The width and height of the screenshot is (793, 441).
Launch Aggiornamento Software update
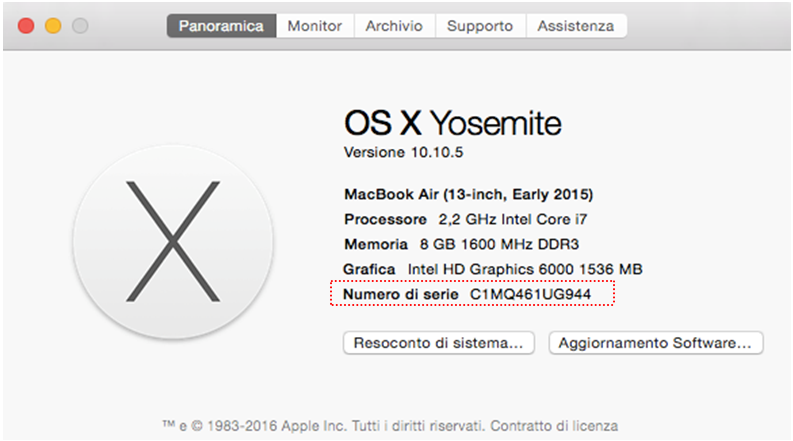click(x=655, y=343)
